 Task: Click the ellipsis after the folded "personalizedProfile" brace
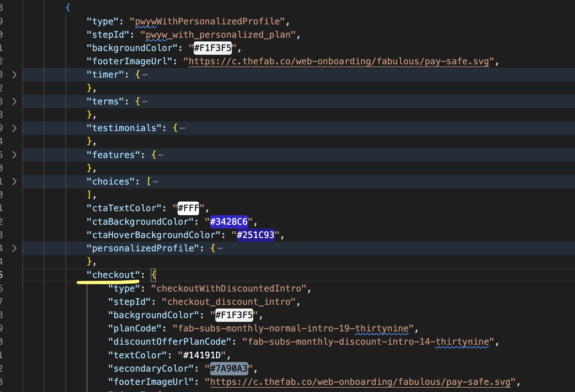220,249
